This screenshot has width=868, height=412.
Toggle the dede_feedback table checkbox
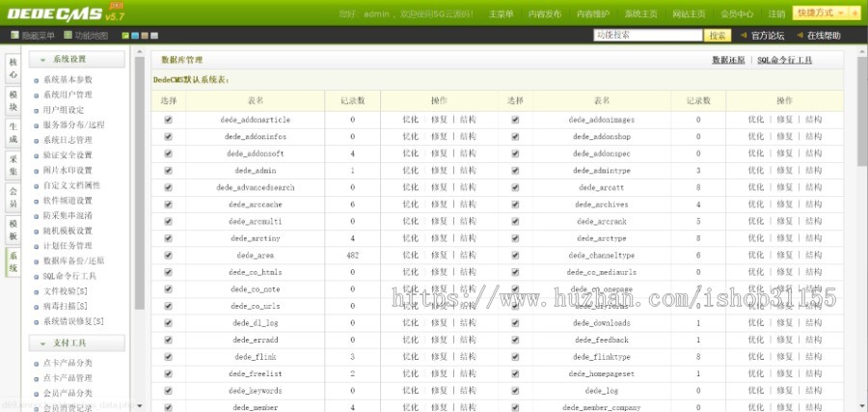point(515,340)
